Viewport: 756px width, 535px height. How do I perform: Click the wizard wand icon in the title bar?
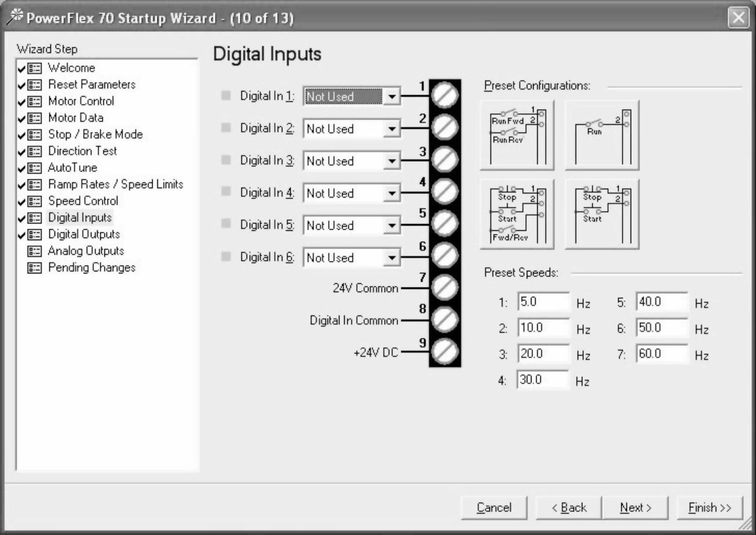tap(15, 17)
